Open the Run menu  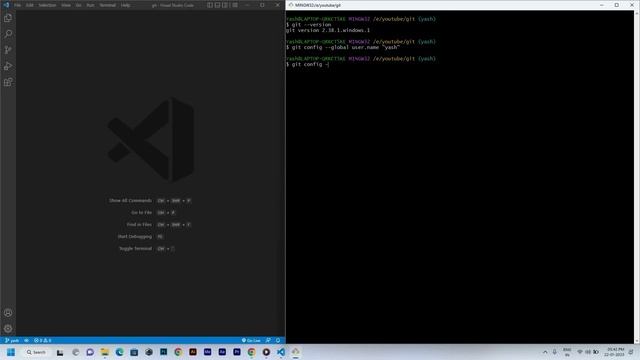[x=90, y=5]
